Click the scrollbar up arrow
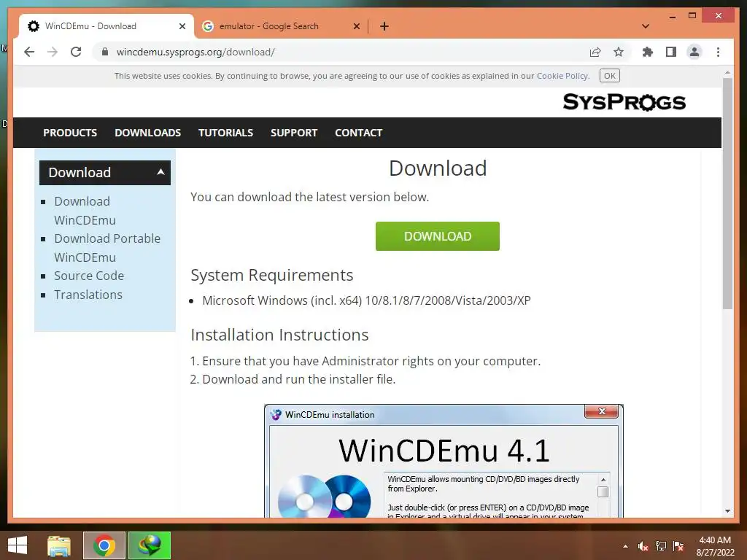Image resolution: width=747 pixels, height=560 pixels. point(727,73)
